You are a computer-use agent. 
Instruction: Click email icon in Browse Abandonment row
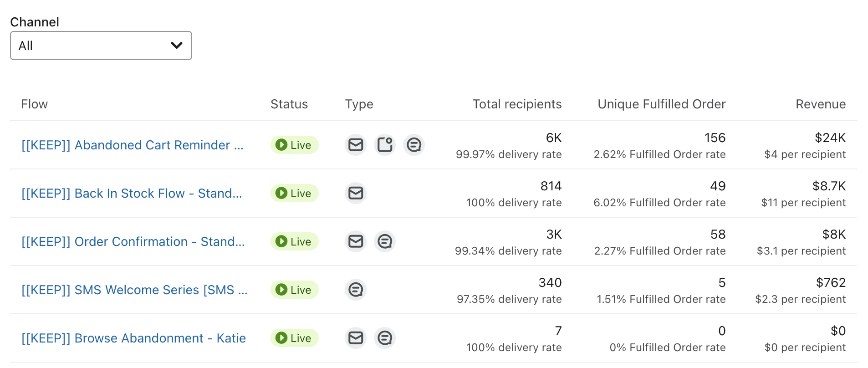pyautogui.click(x=356, y=338)
